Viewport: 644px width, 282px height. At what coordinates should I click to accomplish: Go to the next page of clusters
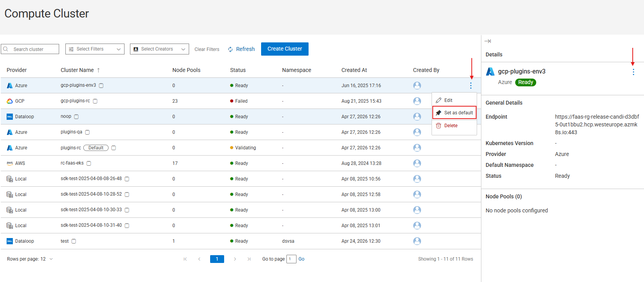[x=235, y=259]
